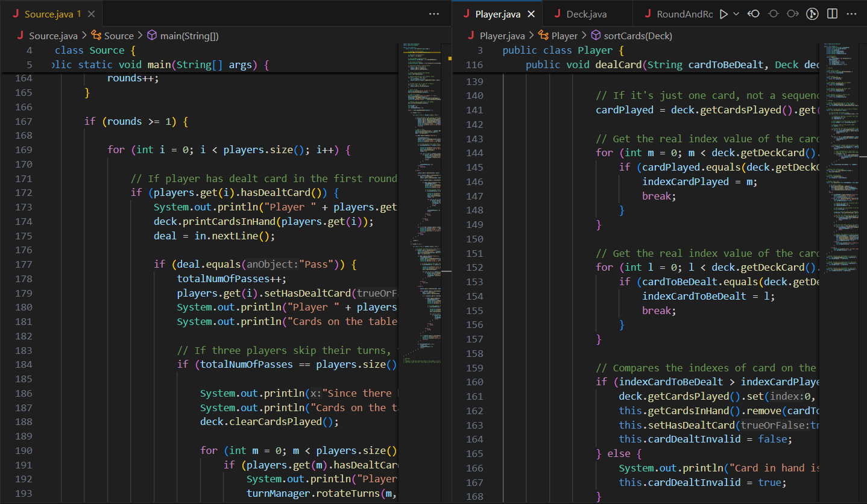Open the run options dropdown arrow
The image size is (867, 504).
point(736,14)
